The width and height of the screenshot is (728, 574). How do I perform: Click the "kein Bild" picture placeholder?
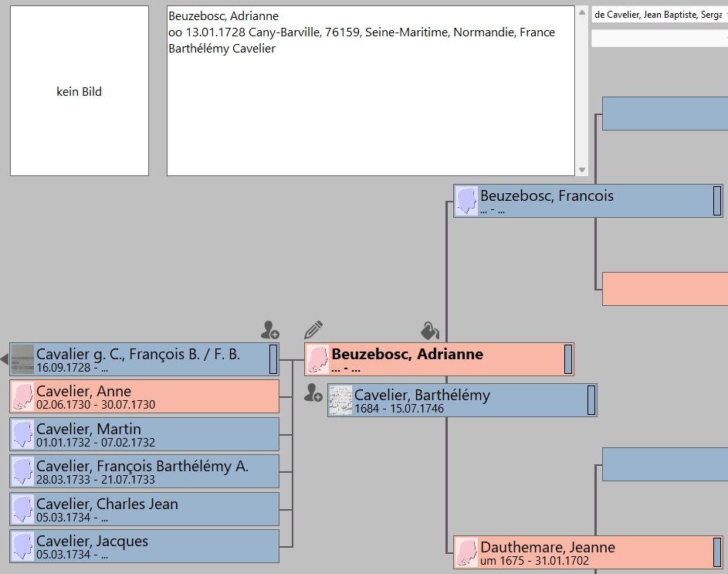click(x=80, y=91)
